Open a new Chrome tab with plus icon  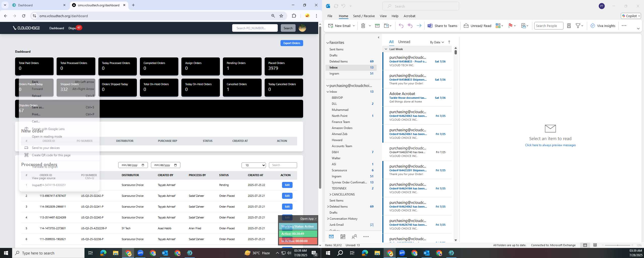pos(133,5)
